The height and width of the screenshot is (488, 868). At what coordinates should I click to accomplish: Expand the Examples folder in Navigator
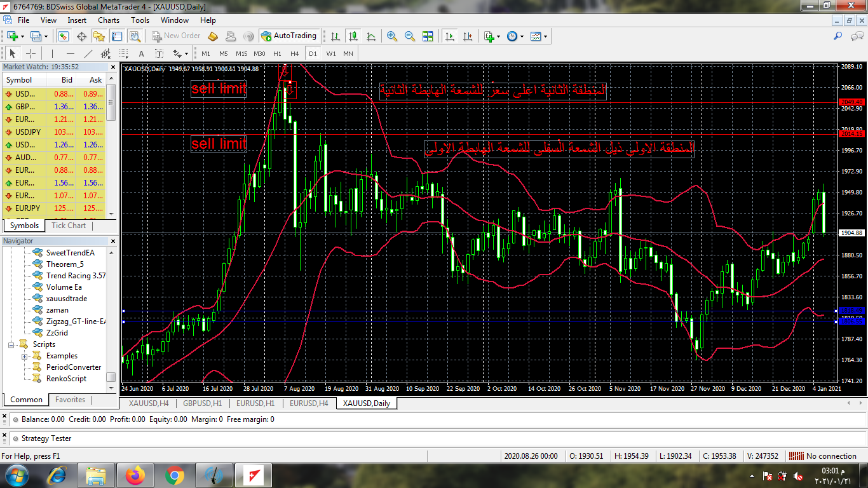pyautogui.click(x=24, y=356)
